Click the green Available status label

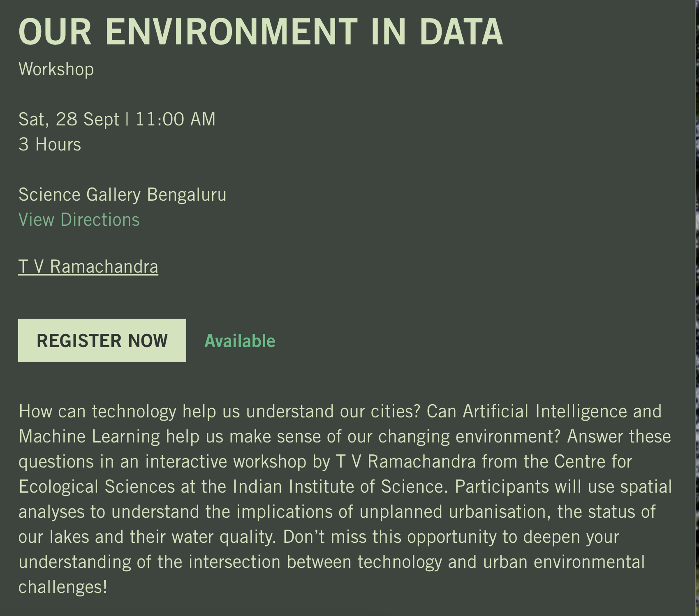coord(240,341)
